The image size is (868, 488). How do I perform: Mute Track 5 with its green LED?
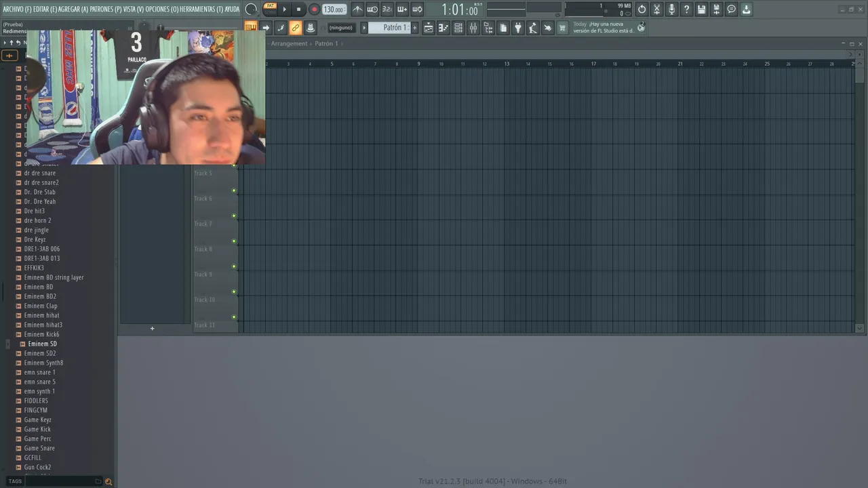(x=234, y=190)
